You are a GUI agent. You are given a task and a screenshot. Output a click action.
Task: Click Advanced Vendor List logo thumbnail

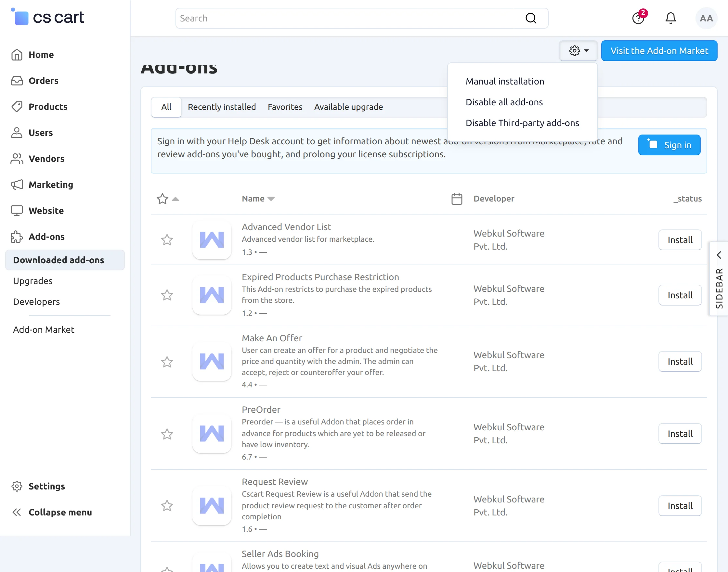click(x=212, y=240)
